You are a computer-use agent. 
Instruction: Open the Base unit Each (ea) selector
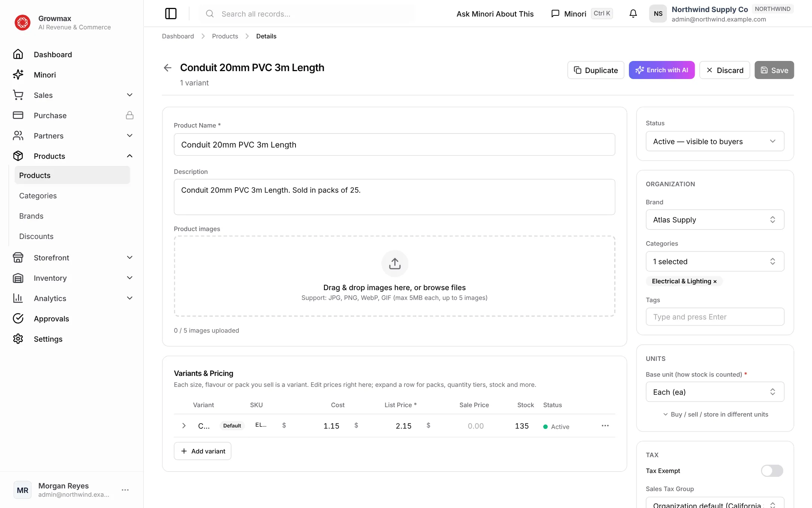click(715, 392)
